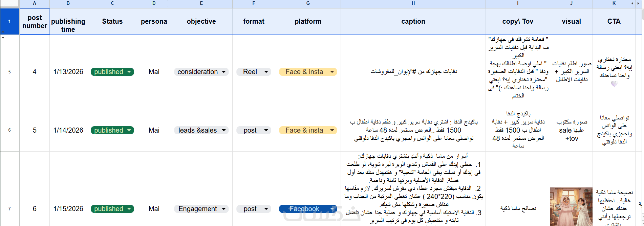Click the select-all corner box of the sheet
Screen dimensions: 644x226
(9, 3)
